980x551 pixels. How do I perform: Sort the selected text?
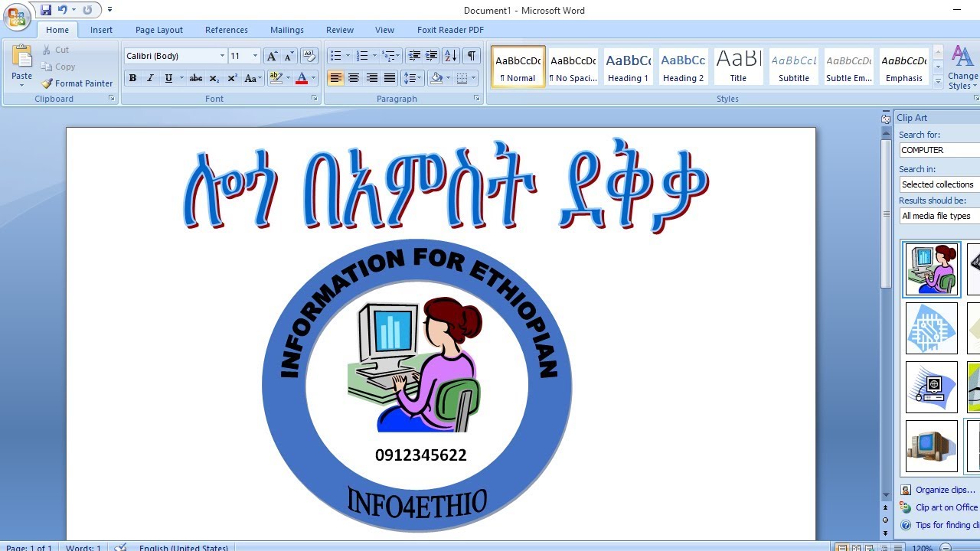click(451, 56)
